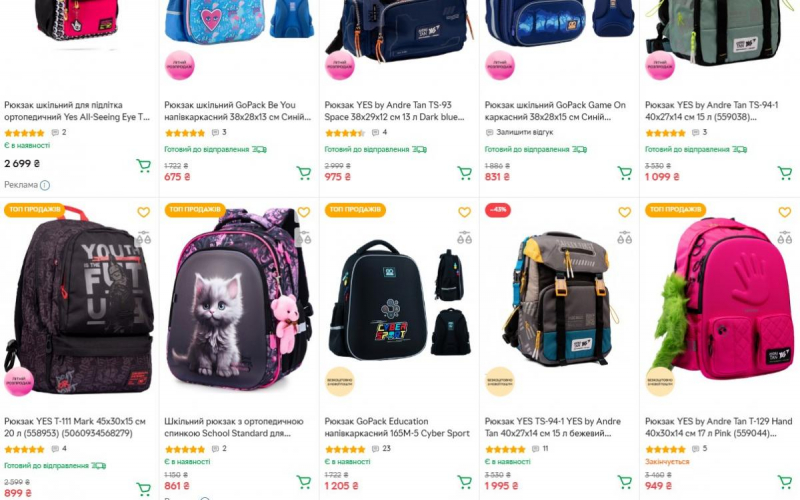The height and width of the screenshot is (500, 800).
Task: Open the Реклама info icon
Action: pos(45,185)
